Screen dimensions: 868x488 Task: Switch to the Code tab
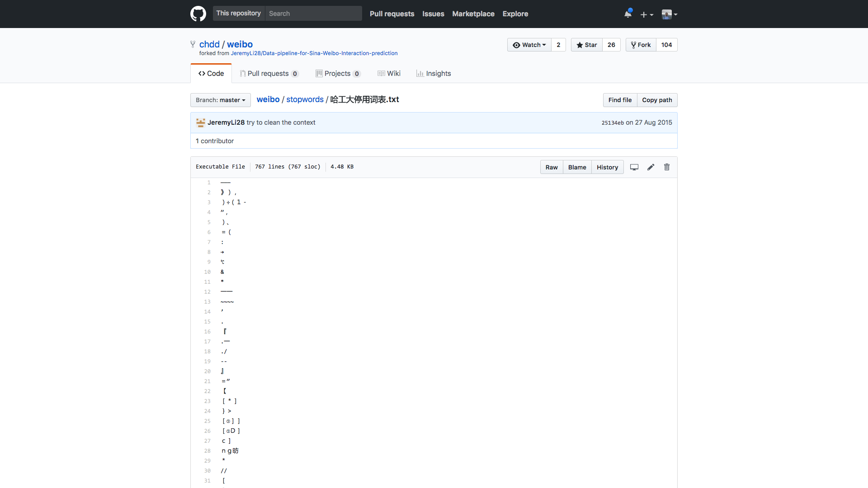[211, 73]
